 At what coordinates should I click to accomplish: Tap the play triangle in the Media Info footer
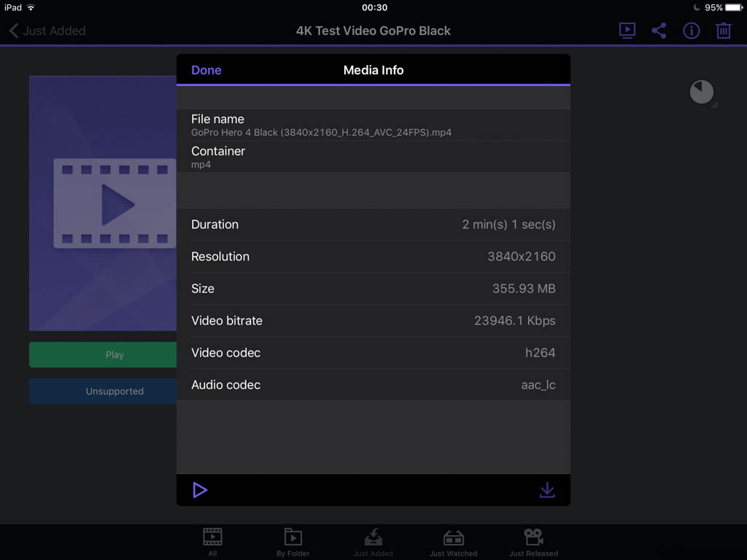[200, 490]
